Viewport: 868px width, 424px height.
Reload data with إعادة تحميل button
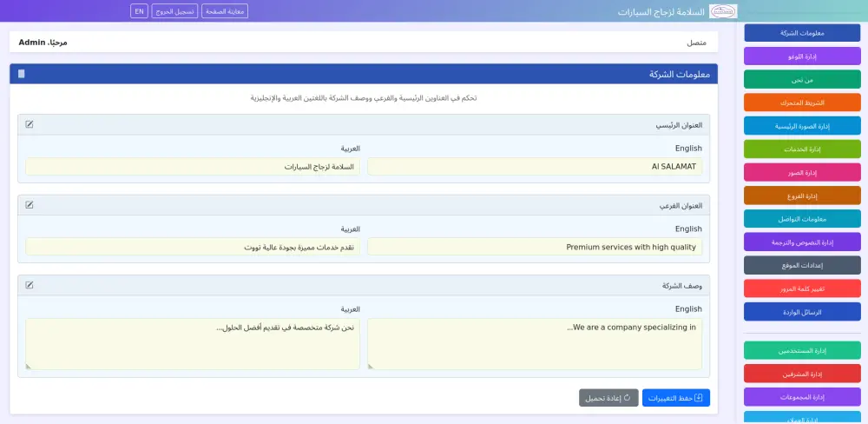pyautogui.click(x=608, y=398)
